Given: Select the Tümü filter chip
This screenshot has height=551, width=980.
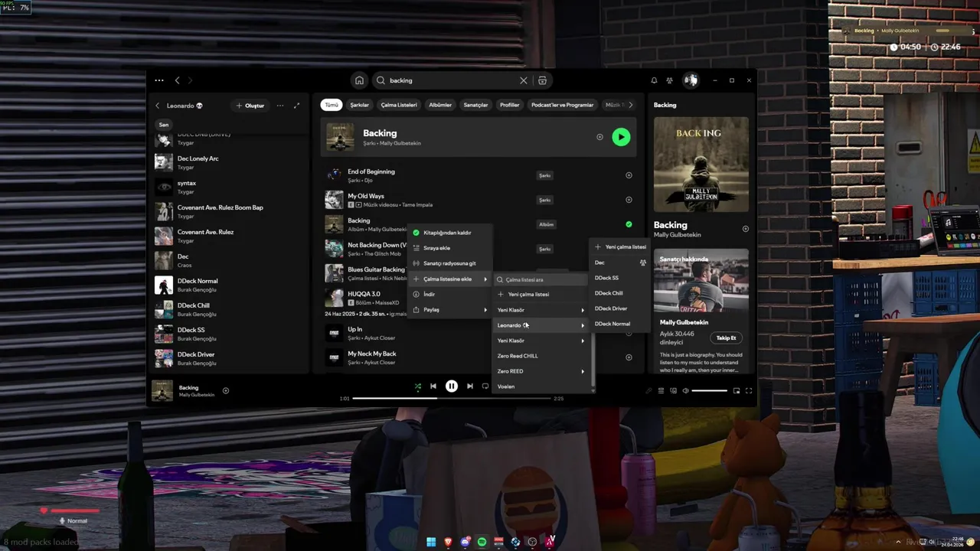Looking at the screenshot, I should tap(331, 105).
